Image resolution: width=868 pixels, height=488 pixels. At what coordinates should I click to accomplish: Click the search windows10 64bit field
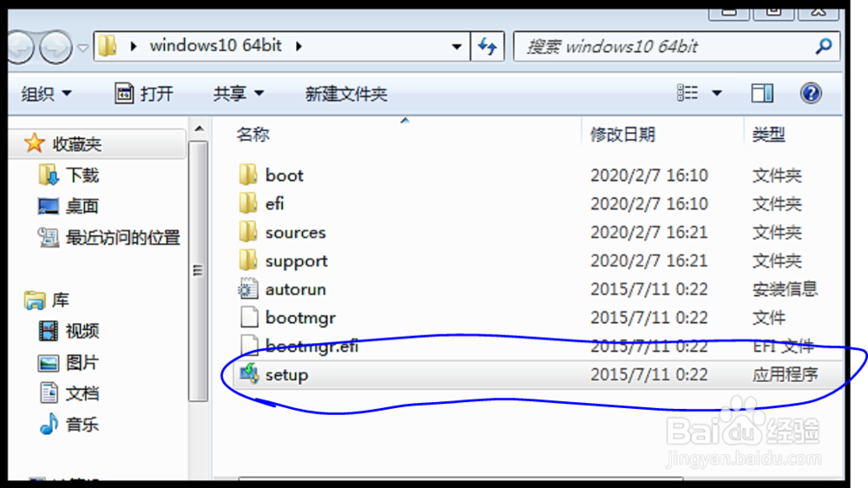coord(667,47)
